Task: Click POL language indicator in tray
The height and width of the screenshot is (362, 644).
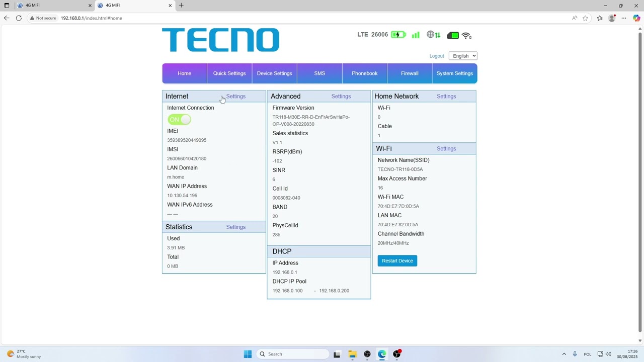Action: point(588,354)
